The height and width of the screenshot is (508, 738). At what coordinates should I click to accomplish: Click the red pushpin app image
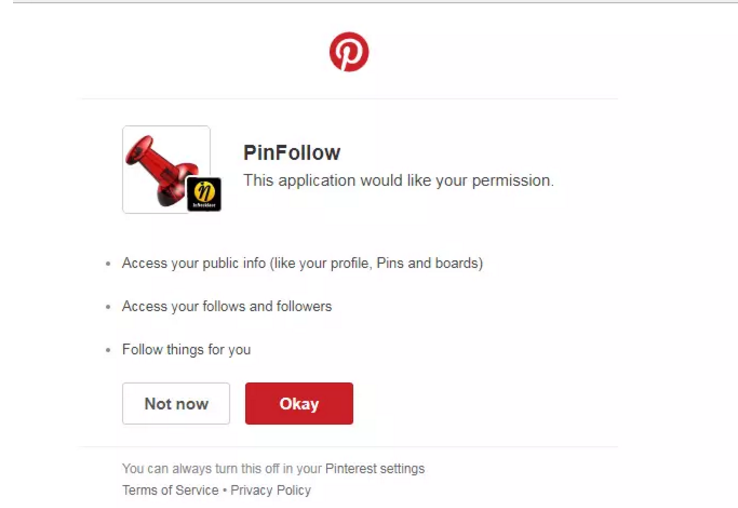(156, 165)
